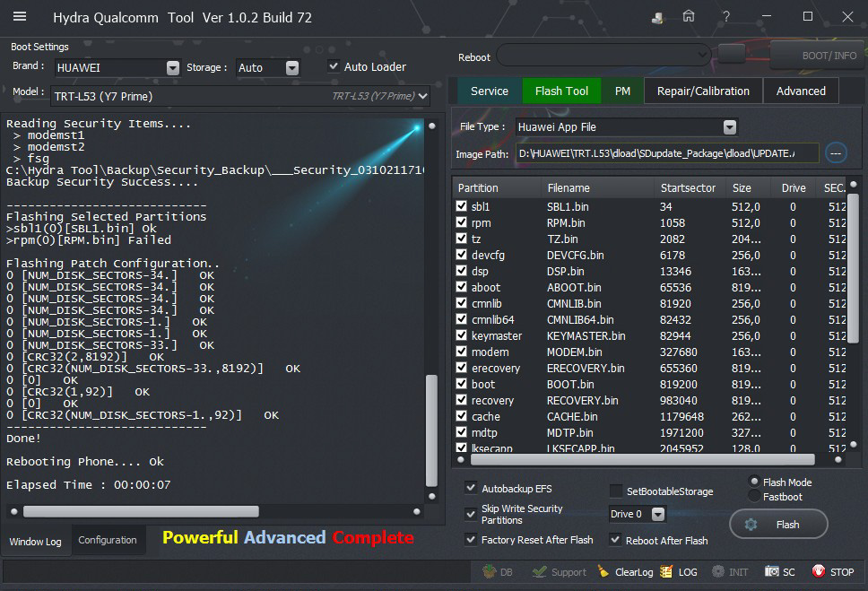Image resolution: width=868 pixels, height=591 pixels.
Task: Disable Reboot After Flash option
Action: (615, 540)
